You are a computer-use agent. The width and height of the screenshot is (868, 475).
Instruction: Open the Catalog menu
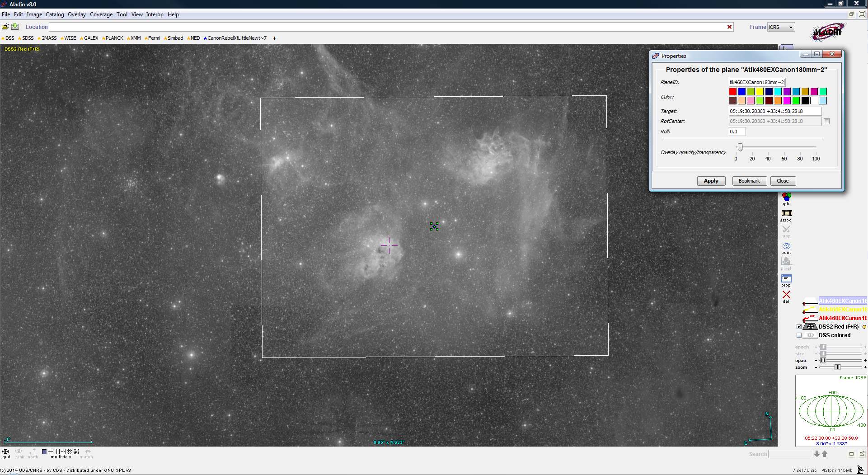click(x=55, y=14)
